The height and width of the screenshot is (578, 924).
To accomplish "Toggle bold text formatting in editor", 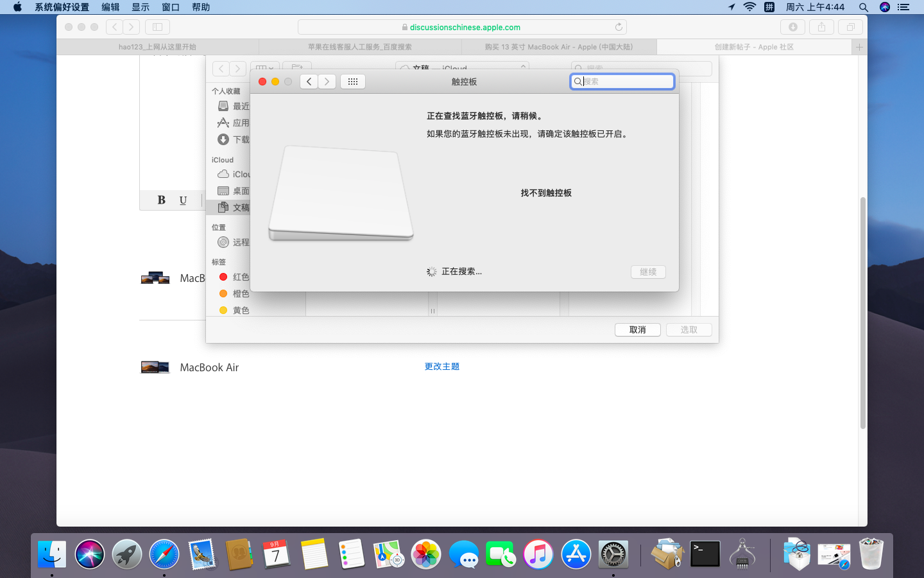I will click(161, 200).
